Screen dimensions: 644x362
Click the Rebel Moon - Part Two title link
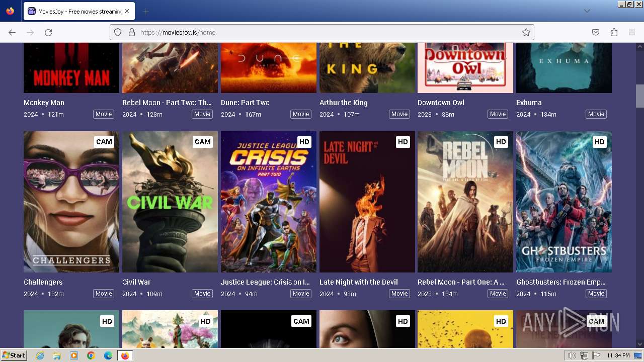click(x=167, y=103)
